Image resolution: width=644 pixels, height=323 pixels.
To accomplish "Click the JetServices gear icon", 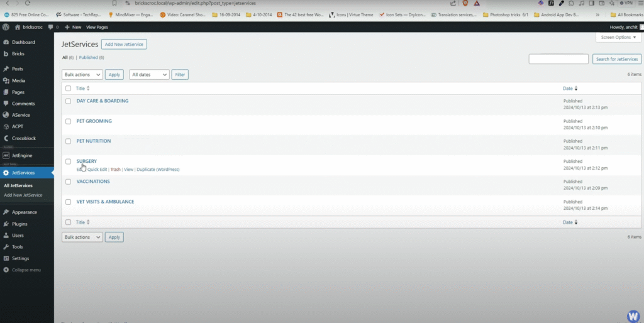I will [6, 173].
